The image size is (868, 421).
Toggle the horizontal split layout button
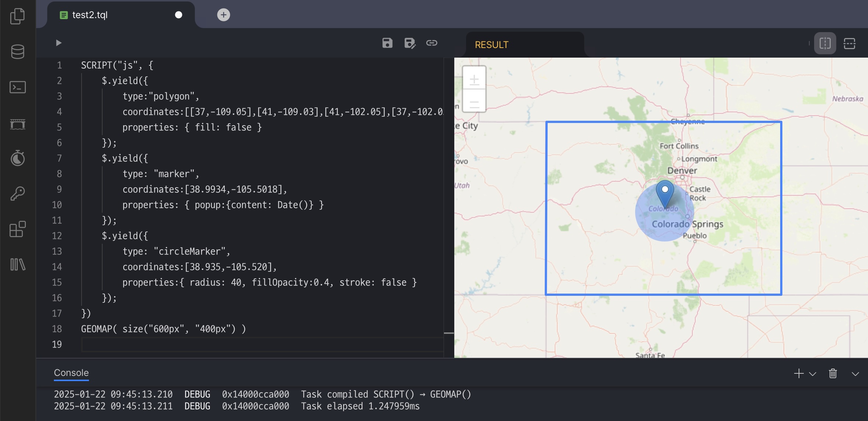tap(849, 44)
